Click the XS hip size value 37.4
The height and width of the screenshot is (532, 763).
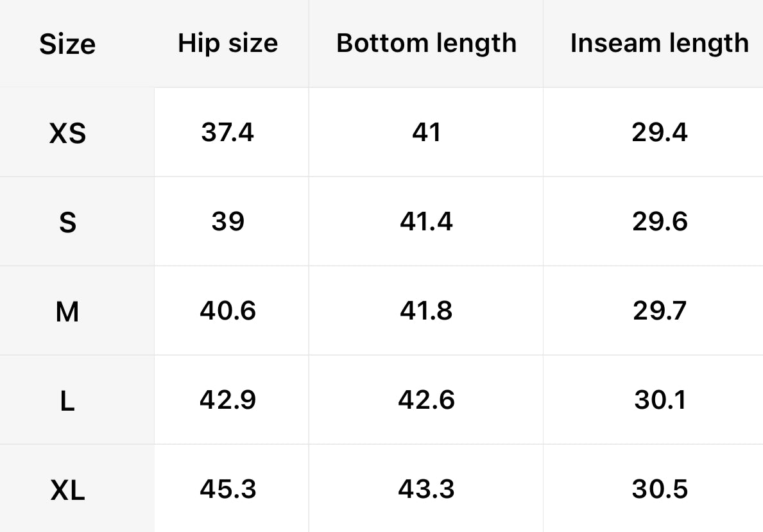click(227, 132)
